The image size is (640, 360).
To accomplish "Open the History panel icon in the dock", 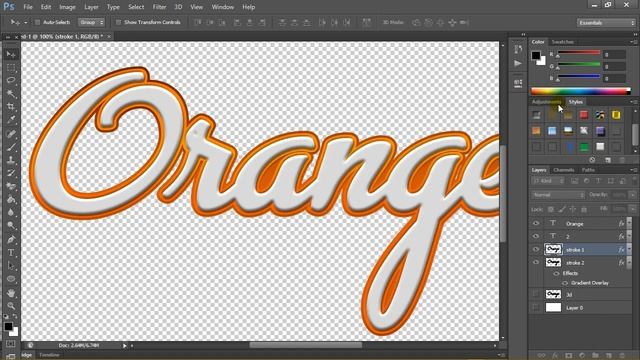I will point(518,49).
